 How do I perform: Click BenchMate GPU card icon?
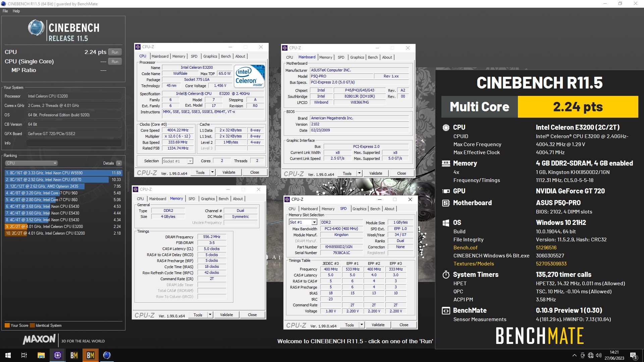point(446,191)
